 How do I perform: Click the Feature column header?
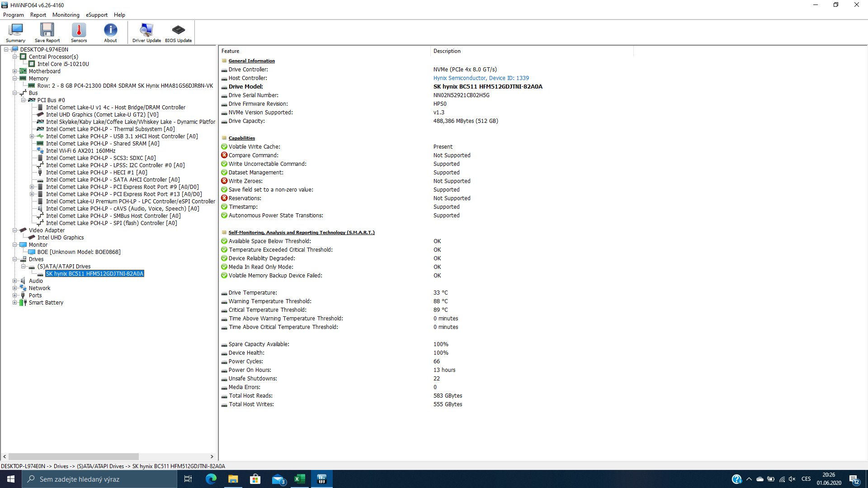(230, 51)
